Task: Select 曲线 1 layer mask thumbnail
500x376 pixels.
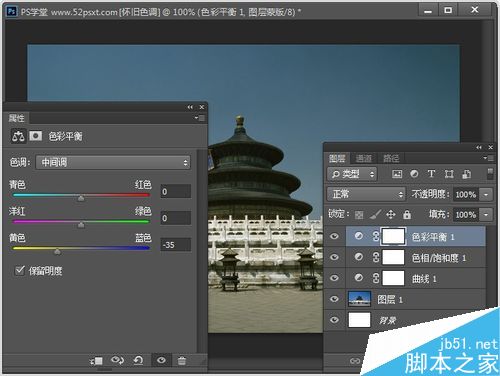Action: tap(393, 278)
